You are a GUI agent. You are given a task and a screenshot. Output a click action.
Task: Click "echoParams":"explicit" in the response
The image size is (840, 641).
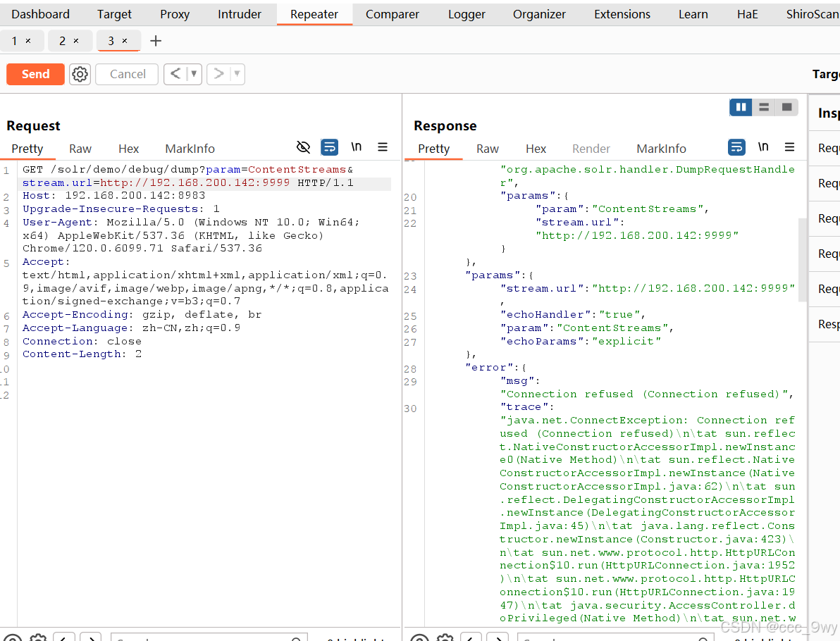click(580, 341)
